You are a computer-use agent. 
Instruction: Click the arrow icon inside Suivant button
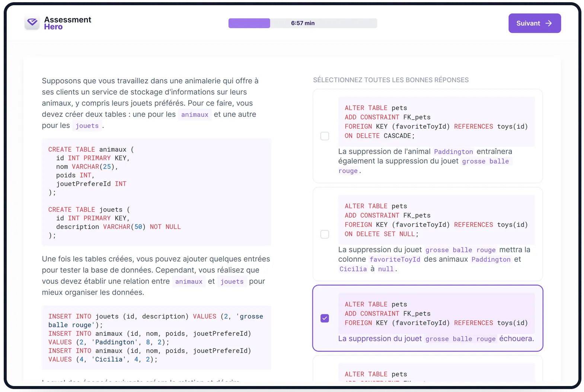(x=548, y=23)
